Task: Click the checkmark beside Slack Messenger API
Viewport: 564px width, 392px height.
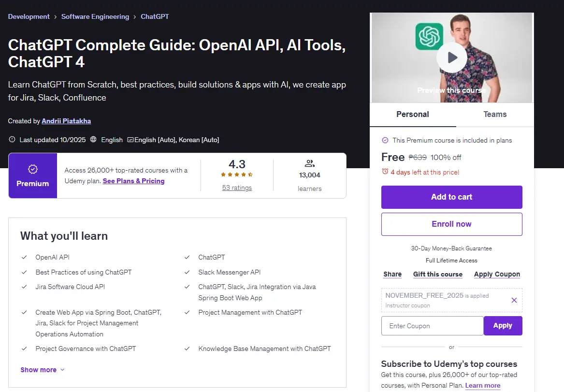Action: [187, 272]
